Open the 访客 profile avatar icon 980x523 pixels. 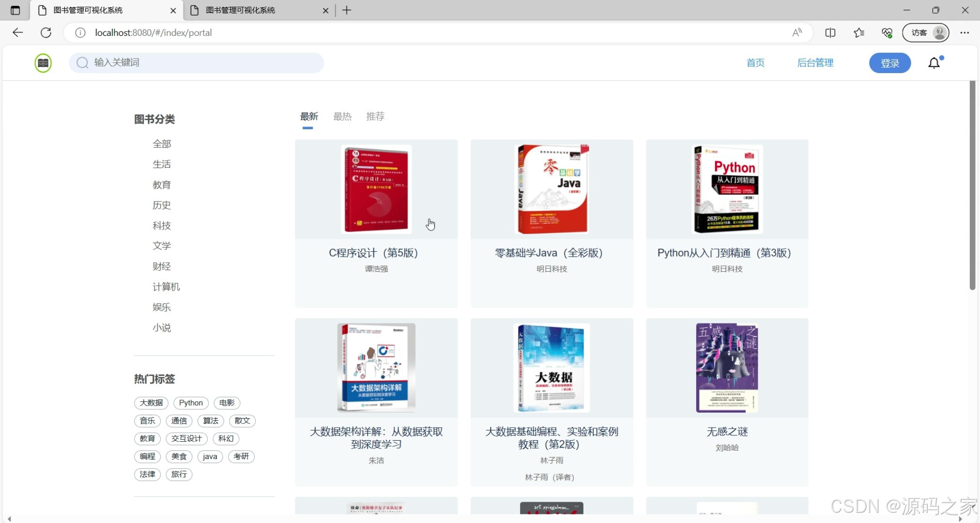[939, 32]
